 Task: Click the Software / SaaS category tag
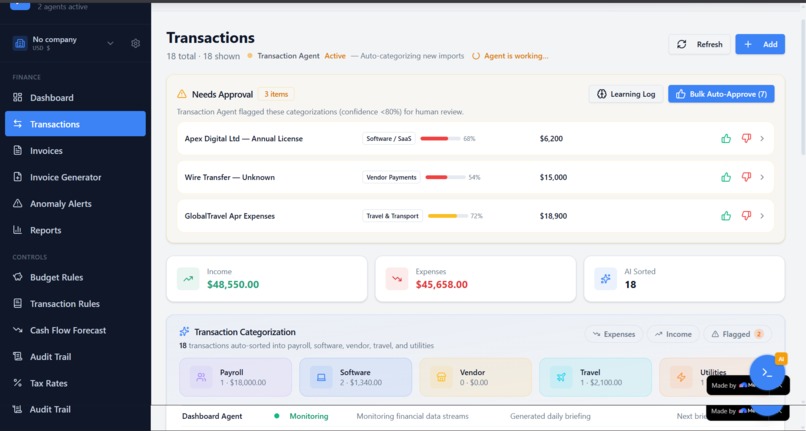389,138
